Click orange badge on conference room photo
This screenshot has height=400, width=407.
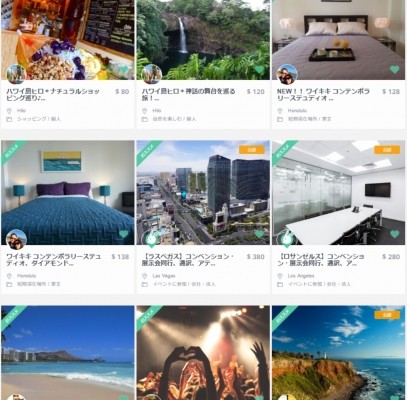point(387,150)
